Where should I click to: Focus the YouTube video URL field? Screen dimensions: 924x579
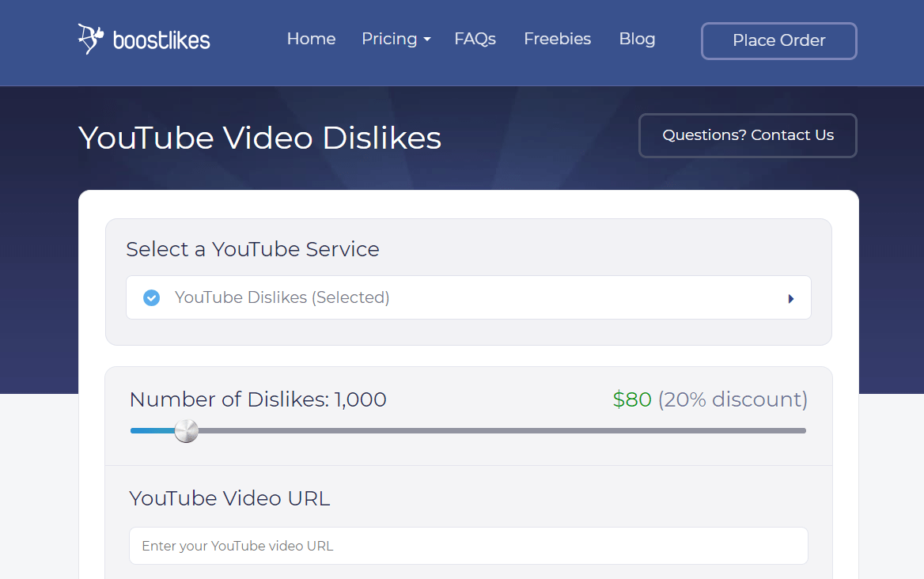pyautogui.click(x=468, y=546)
